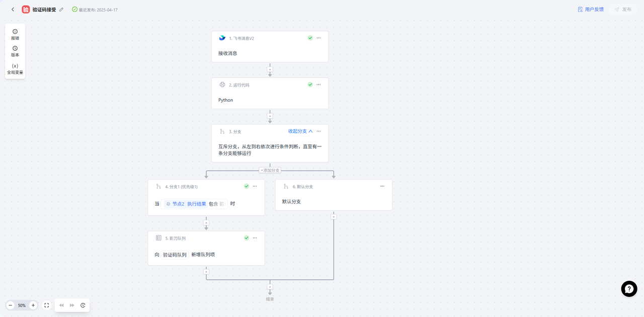Open the more menu on 默认分支 node
Screen dimensions: 644x317
click(382, 186)
